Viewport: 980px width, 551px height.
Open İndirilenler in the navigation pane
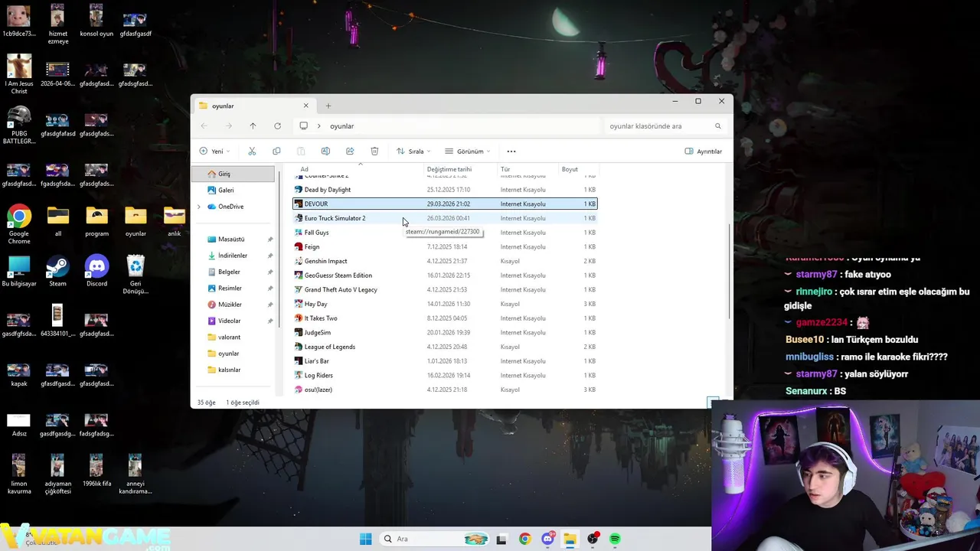pyautogui.click(x=233, y=256)
